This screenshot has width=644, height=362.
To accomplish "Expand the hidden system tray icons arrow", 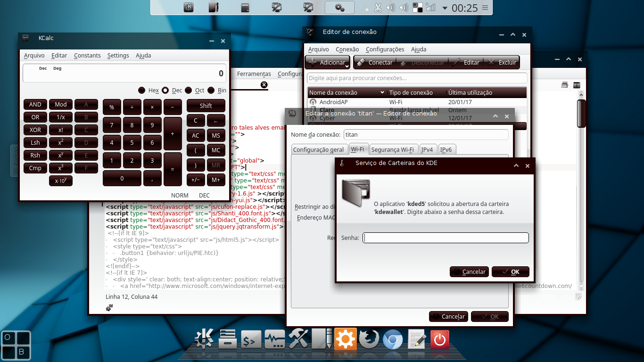I will click(445, 8).
